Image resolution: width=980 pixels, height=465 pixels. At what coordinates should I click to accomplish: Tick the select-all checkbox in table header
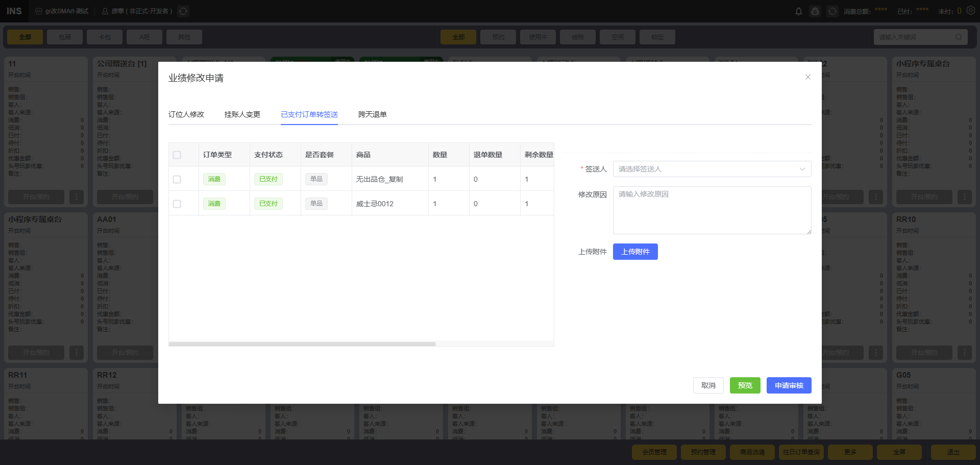(177, 155)
